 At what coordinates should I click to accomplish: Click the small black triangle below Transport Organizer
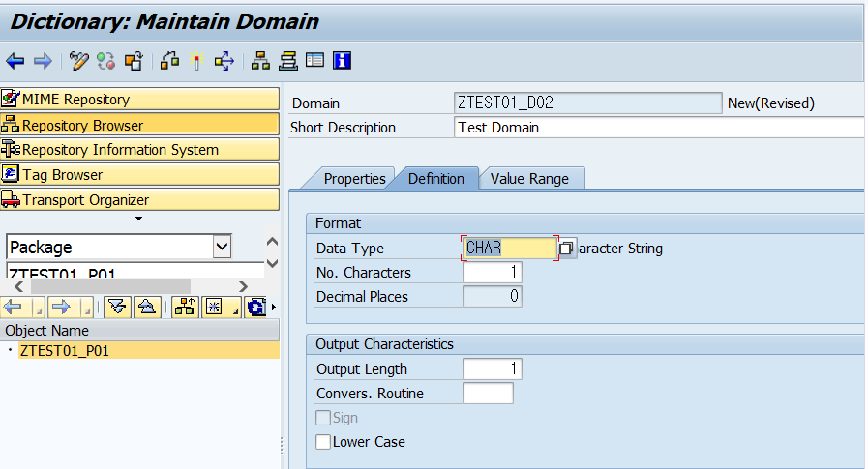(x=139, y=219)
